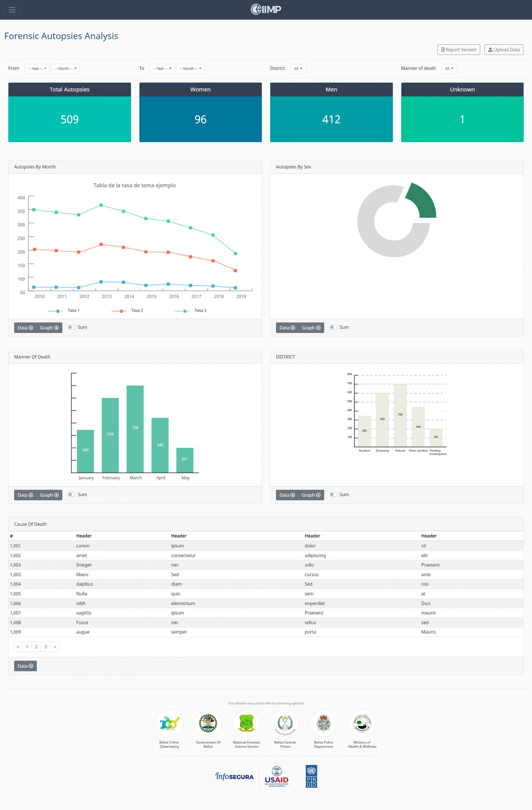
Task: Go to next page using » arrow
Action: point(55,647)
